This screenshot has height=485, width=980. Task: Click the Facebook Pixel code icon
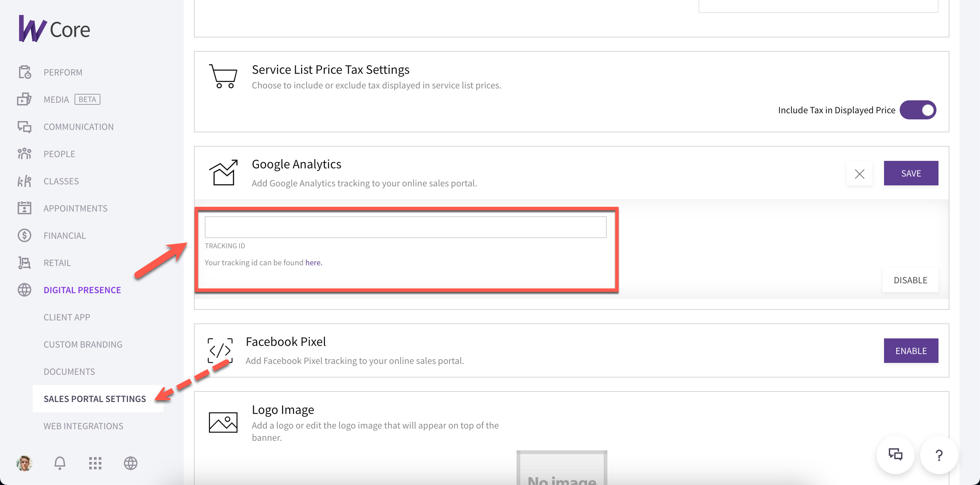pos(220,350)
